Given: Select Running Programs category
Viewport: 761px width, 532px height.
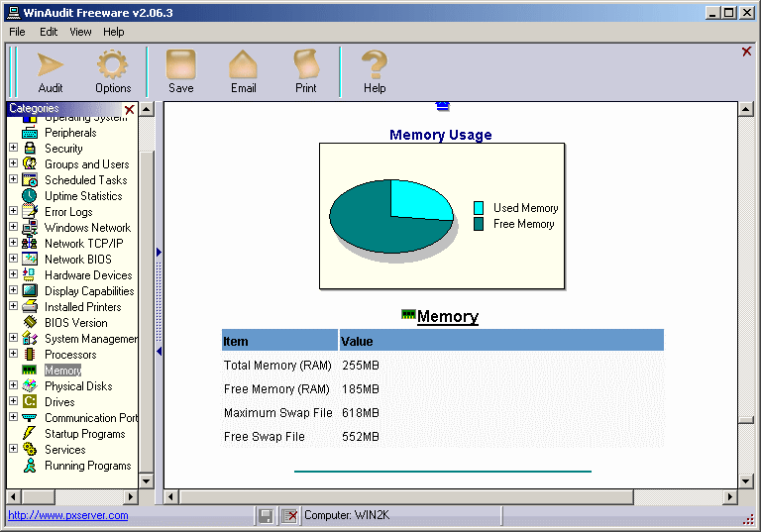Looking at the screenshot, I should (x=87, y=466).
